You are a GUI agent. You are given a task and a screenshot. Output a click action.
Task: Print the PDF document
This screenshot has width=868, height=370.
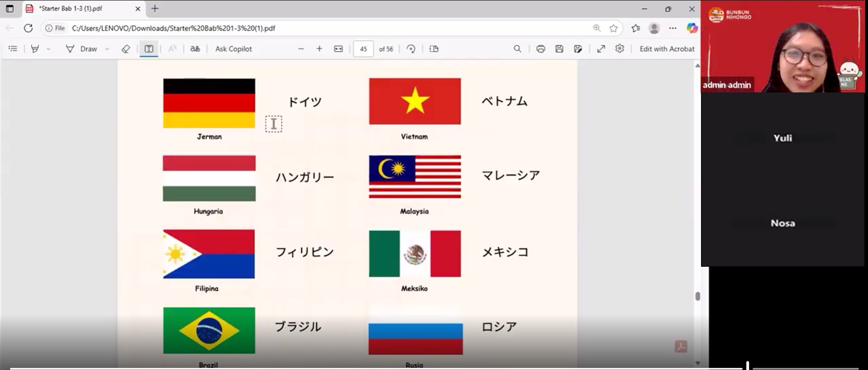540,49
